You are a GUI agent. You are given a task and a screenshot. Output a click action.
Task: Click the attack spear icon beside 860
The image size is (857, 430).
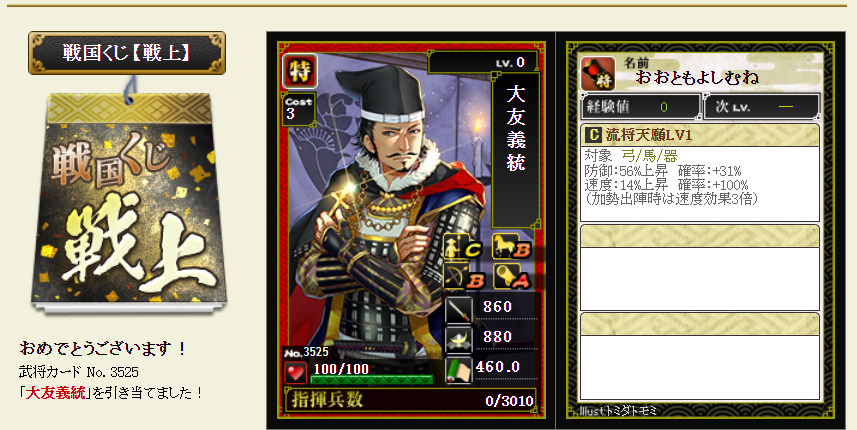(x=459, y=310)
